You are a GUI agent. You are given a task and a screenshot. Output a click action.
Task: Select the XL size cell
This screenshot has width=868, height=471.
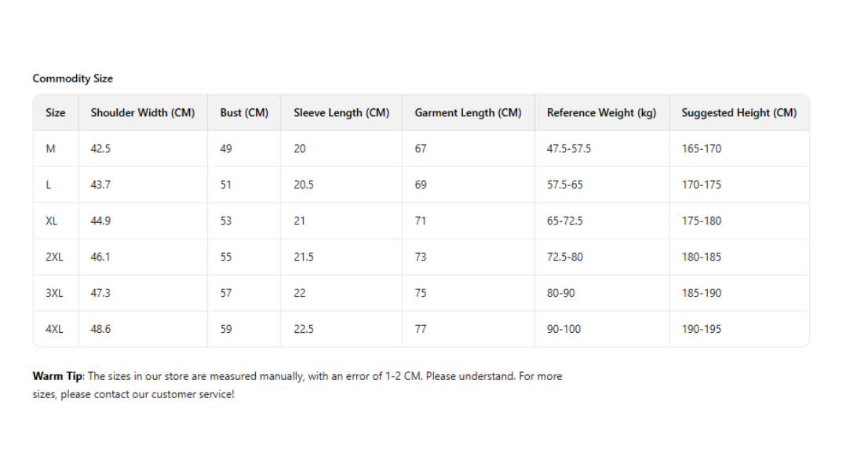tap(52, 221)
